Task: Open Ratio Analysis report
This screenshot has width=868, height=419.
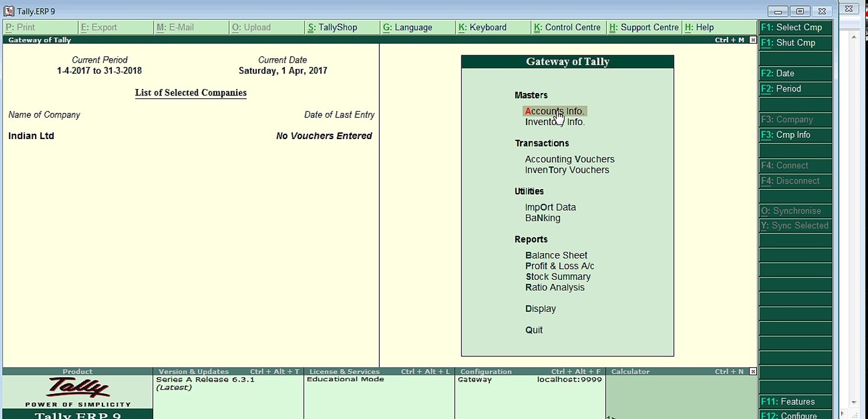Action: tap(555, 287)
